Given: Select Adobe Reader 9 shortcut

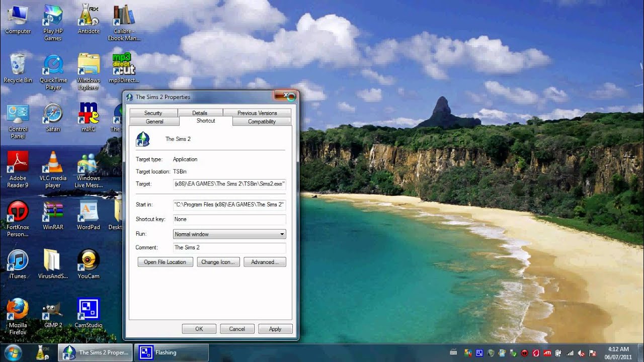Looking at the screenshot, I should (18, 170).
